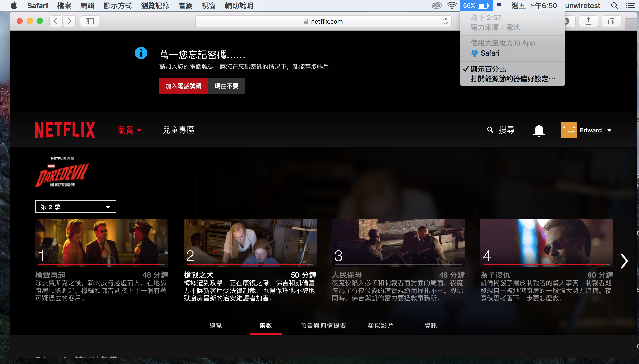This screenshot has width=639, height=364.
Task: Click the 加入電話號碼 button
Action: point(184,86)
